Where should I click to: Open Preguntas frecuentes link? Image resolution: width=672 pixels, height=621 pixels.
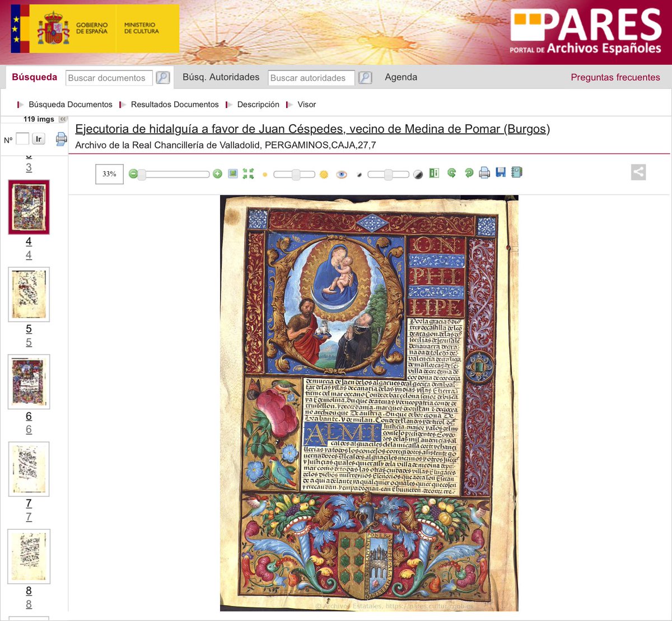[615, 77]
